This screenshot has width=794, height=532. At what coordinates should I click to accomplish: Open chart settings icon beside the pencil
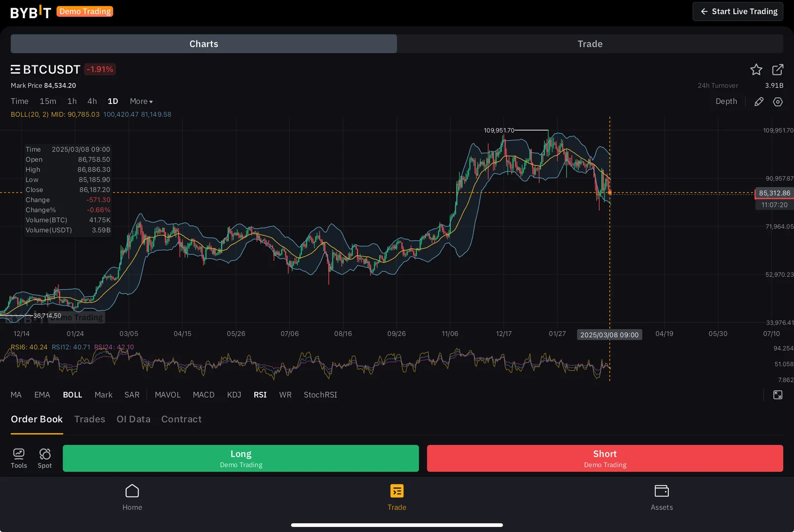[777, 101]
